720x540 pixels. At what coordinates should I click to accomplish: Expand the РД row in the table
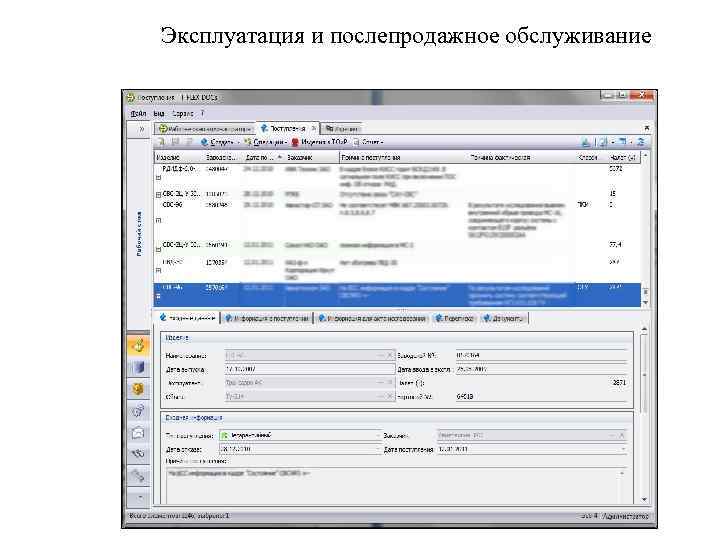pos(158,178)
